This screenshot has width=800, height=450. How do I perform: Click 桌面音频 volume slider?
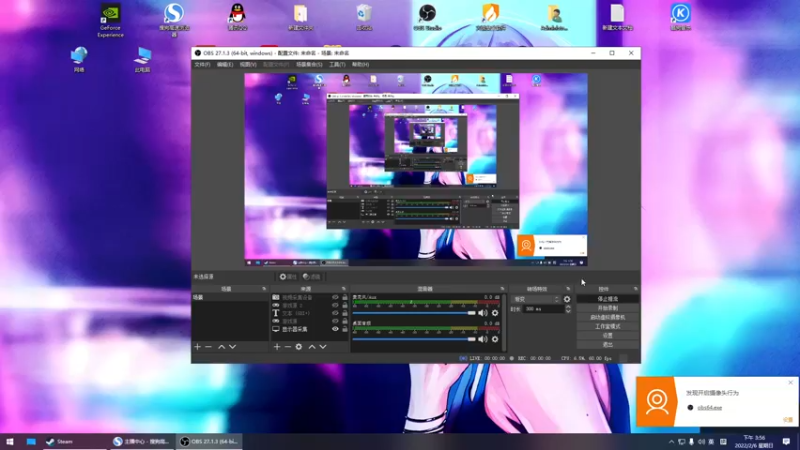tap(414, 339)
